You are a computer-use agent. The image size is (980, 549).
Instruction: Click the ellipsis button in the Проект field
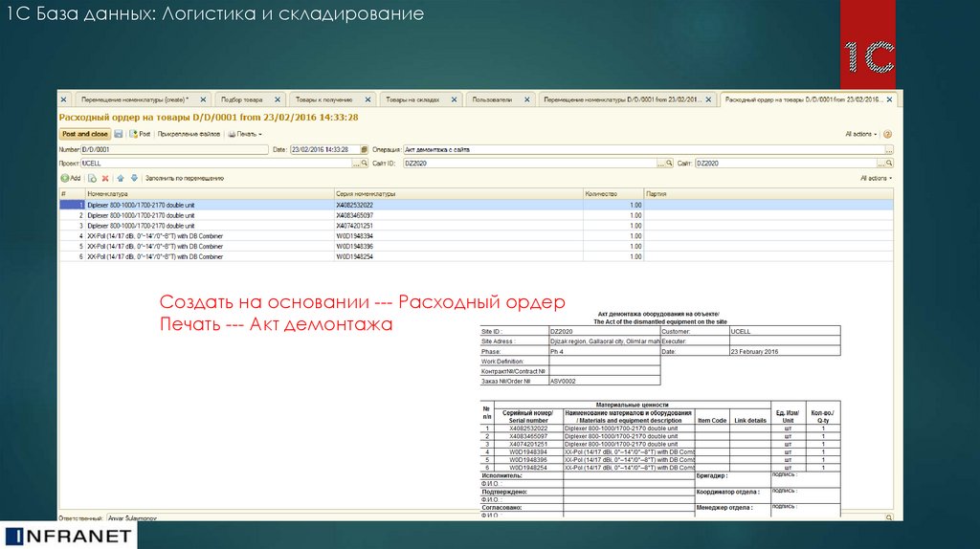point(356,163)
